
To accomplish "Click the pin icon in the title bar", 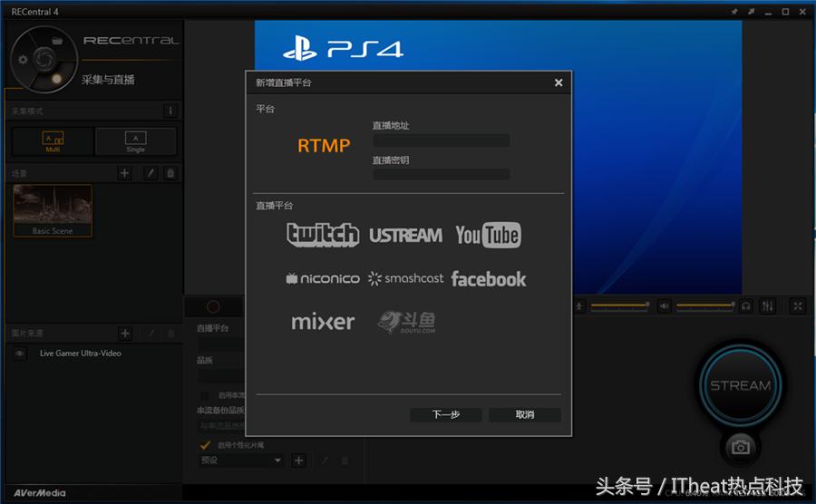I will click(734, 12).
